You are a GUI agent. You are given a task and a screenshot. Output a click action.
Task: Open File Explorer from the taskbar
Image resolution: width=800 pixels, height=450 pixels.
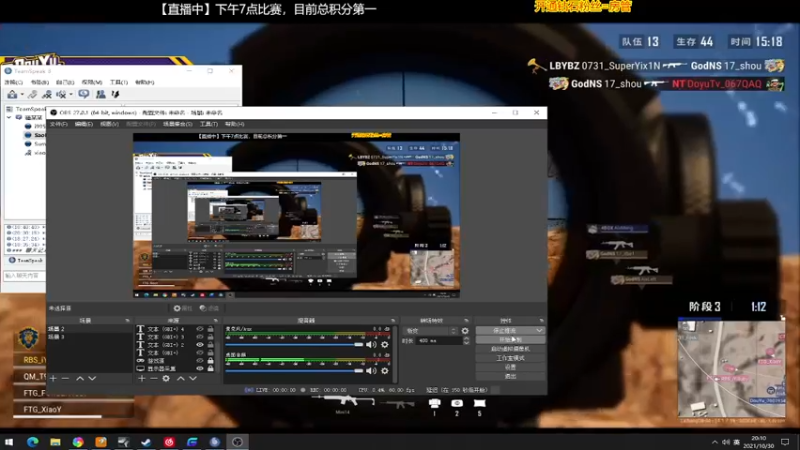tap(55, 442)
